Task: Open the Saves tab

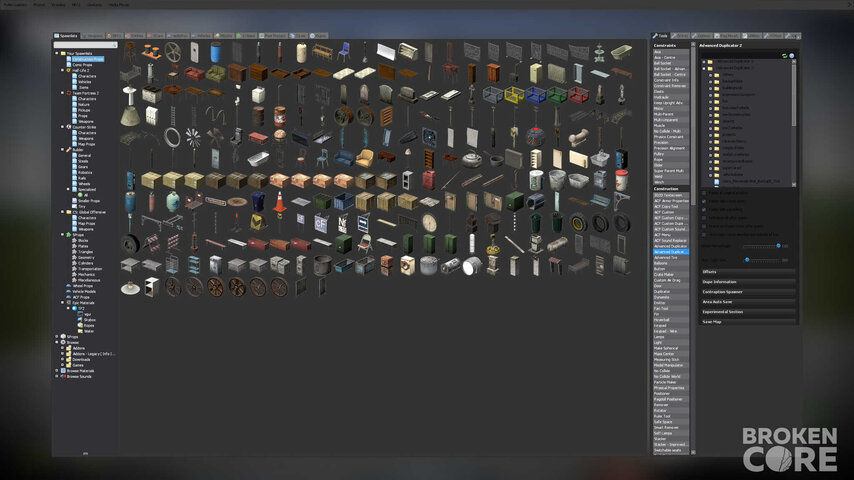Action: click(298, 35)
